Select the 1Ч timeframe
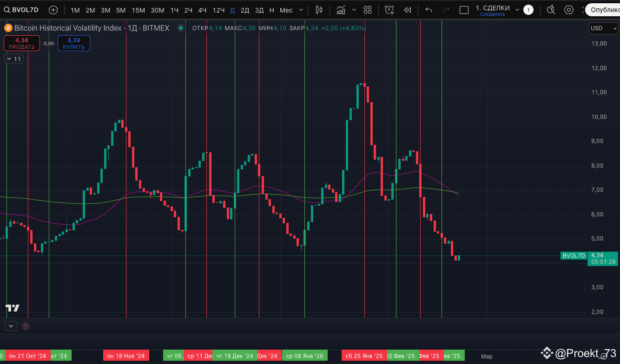This screenshot has height=364, width=620. (174, 9)
